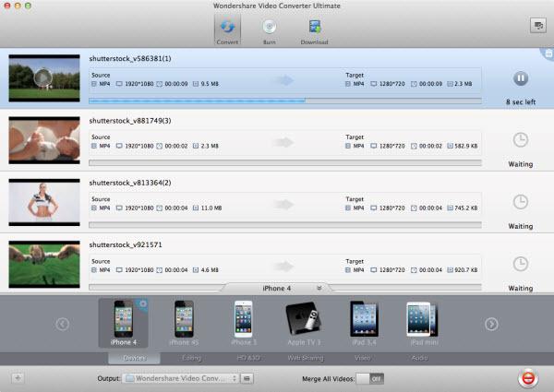Add files with the plus button
Viewport: 554px width, 392px height.
(x=18, y=378)
